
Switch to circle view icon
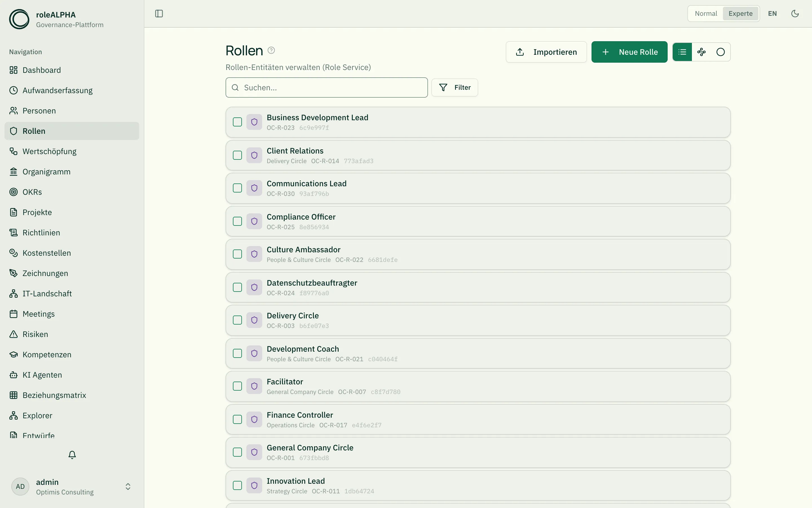tap(720, 52)
